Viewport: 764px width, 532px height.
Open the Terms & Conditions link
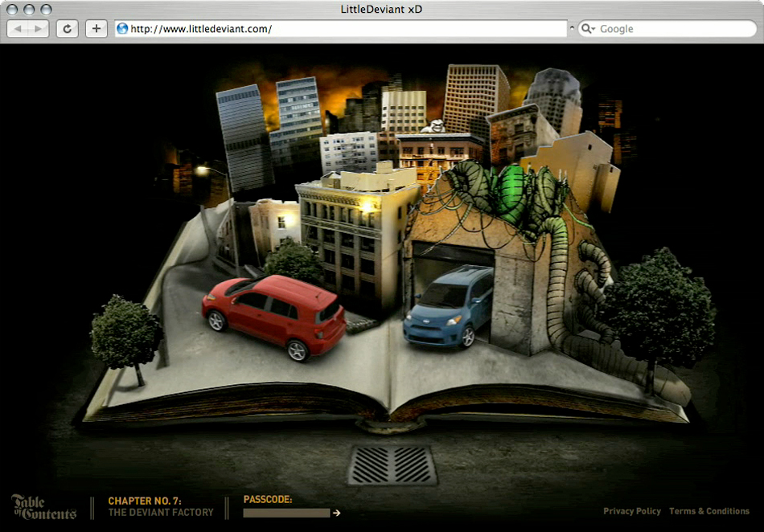click(x=709, y=511)
